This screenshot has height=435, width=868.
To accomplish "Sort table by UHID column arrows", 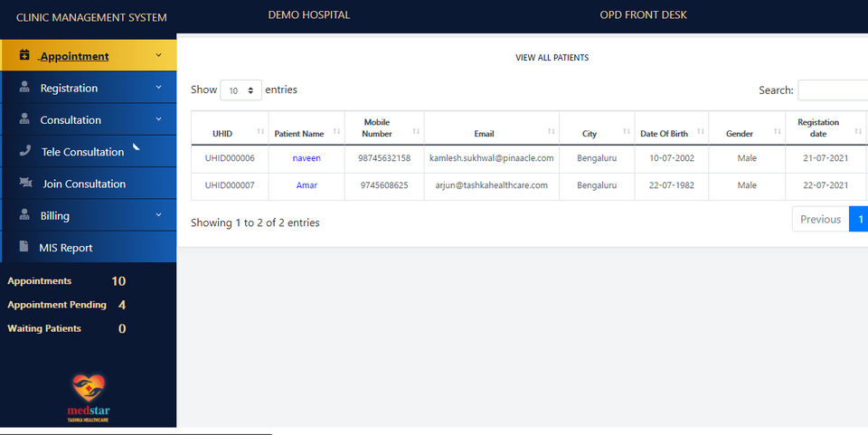I will 260,131.
